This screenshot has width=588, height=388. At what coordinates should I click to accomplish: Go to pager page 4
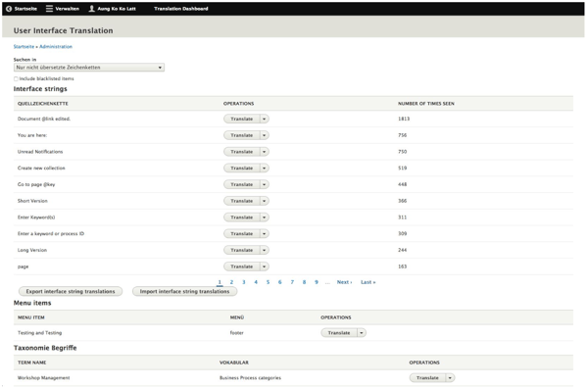pos(256,282)
